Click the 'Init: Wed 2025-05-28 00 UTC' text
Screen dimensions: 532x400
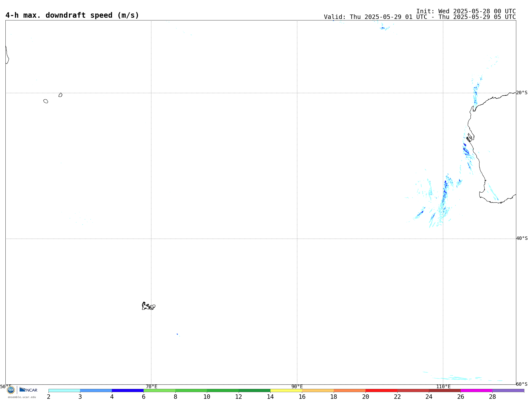(x=466, y=11)
